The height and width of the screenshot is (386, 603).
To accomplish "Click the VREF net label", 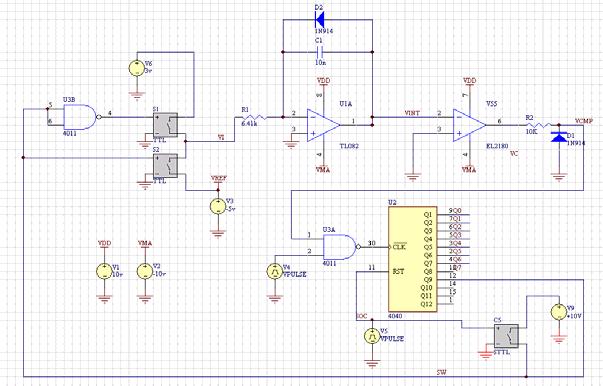I will [218, 178].
